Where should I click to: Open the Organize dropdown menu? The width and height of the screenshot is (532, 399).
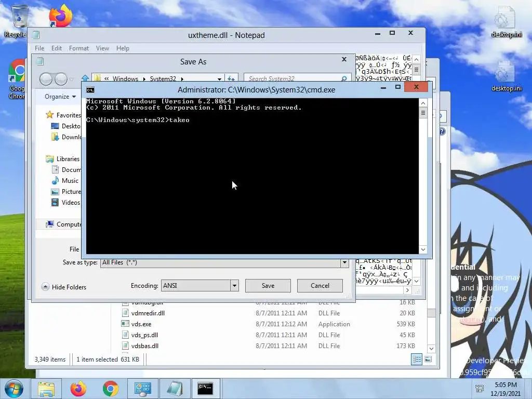point(60,97)
